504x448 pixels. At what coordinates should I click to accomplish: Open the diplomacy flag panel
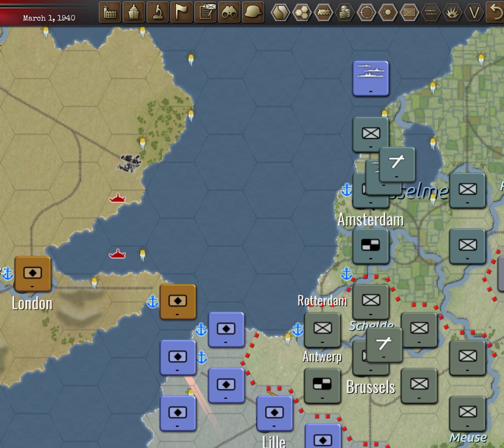181,12
